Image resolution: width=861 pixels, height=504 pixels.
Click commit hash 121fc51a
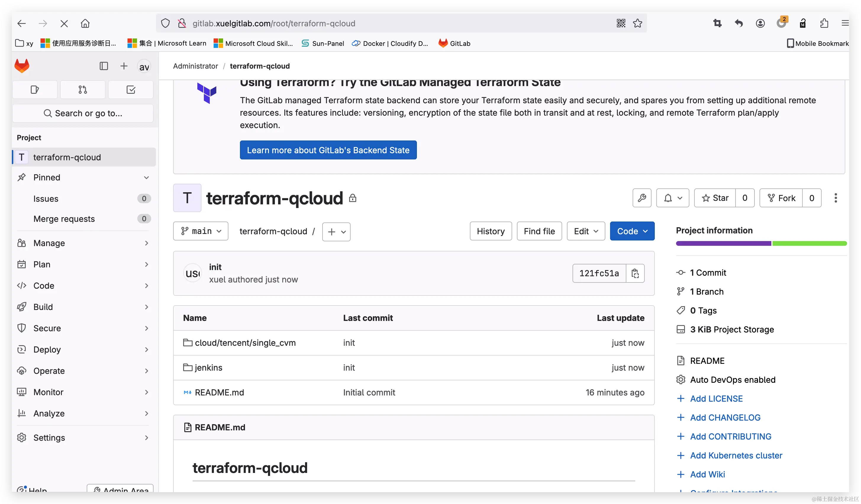(x=599, y=273)
